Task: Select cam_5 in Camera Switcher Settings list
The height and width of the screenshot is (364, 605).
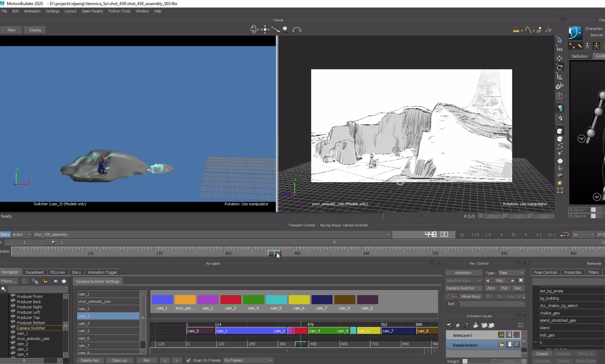Action: click(108, 331)
